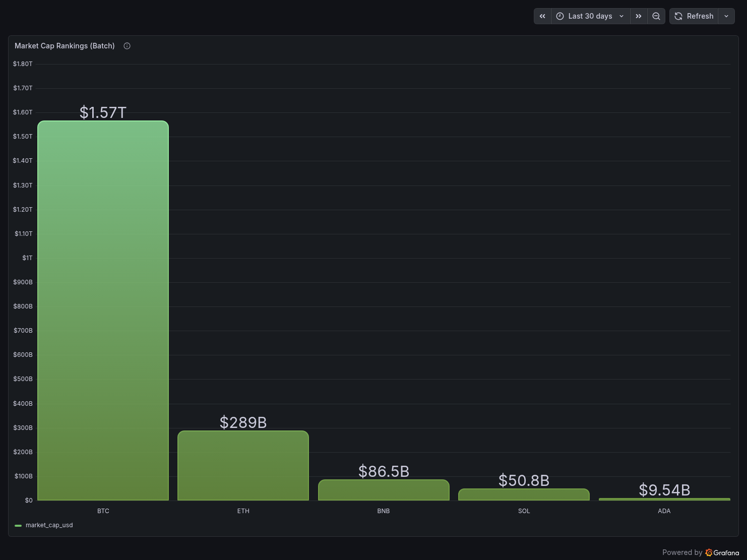The height and width of the screenshot is (560, 747).
Task: Open the Last 30 days time picker
Action: pos(590,16)
